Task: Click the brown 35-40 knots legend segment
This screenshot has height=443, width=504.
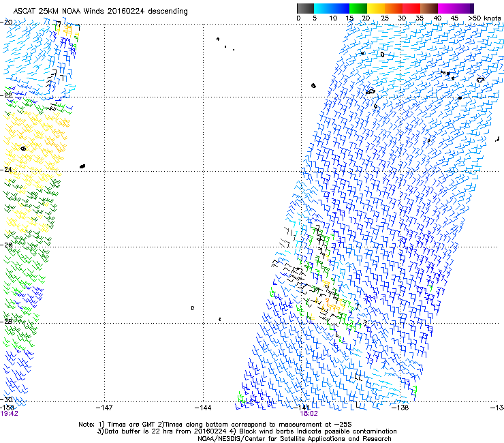Action: (x=429, y=8)
